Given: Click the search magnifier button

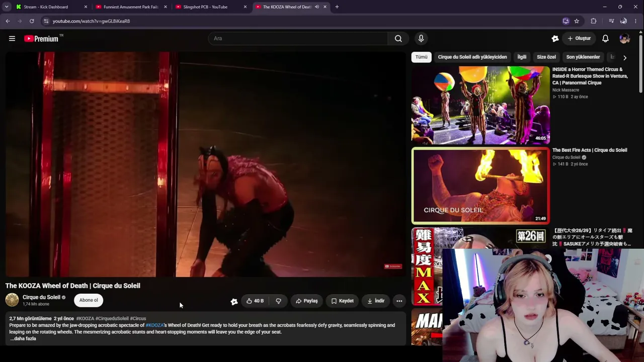Looking at the screenshot, I should pyautogui.click(x=398, y=38).
